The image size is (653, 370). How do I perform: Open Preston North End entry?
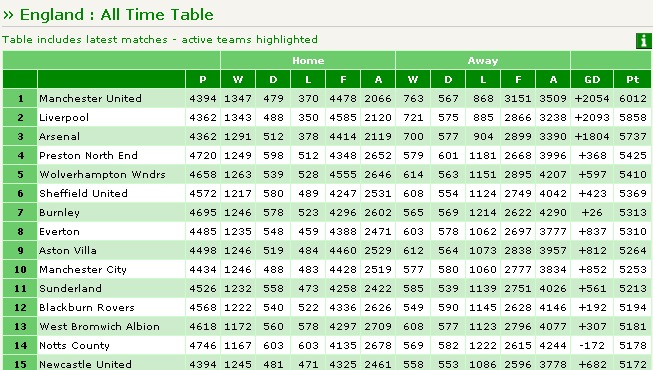(88, 155)
